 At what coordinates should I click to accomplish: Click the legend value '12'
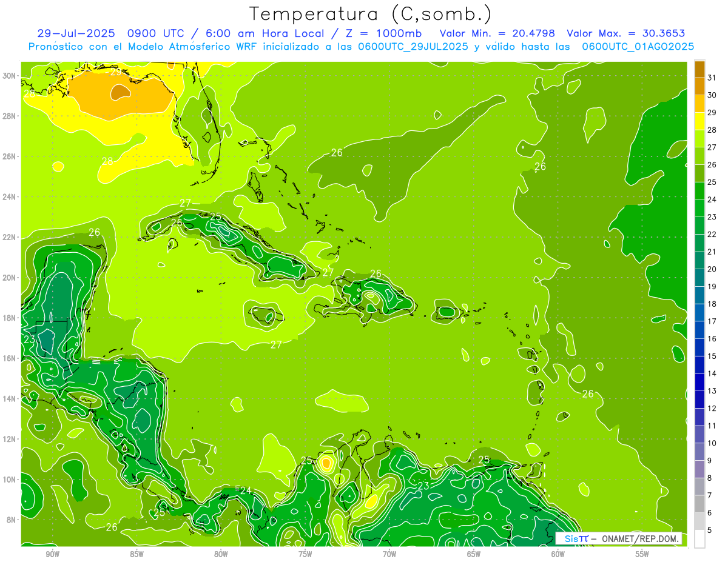(x=712, y=409)
